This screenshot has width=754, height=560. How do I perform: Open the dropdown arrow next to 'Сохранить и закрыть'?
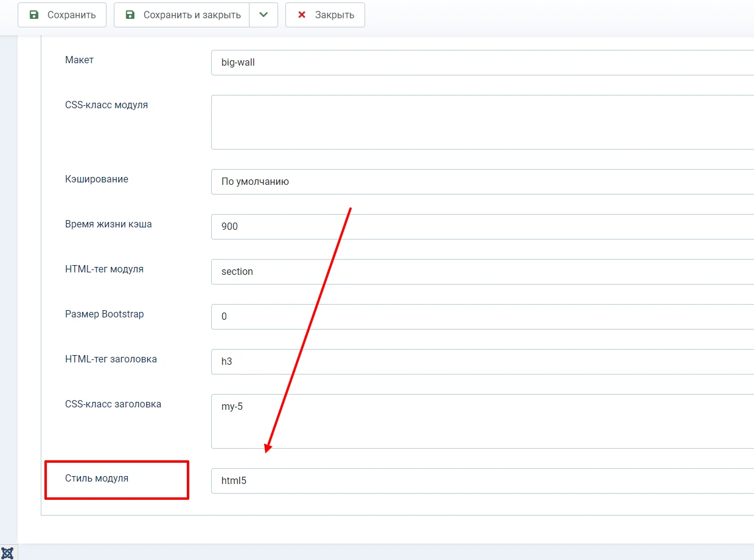tap(263, 15)
